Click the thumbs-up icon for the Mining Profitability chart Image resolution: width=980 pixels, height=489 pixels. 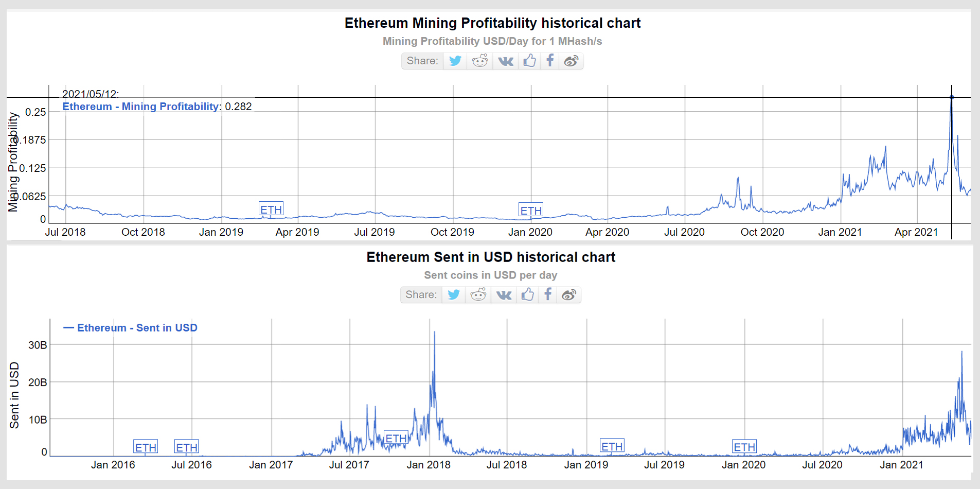click(529, 61)
